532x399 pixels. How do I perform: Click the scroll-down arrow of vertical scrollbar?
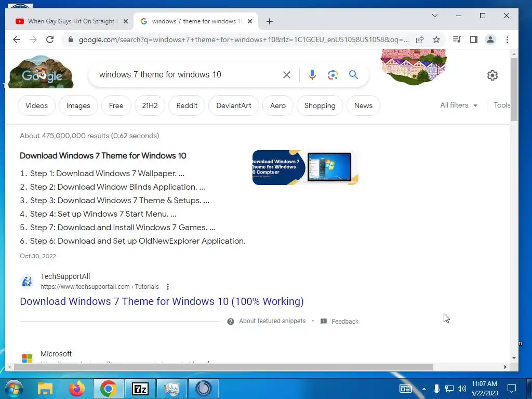click(514, 358)
